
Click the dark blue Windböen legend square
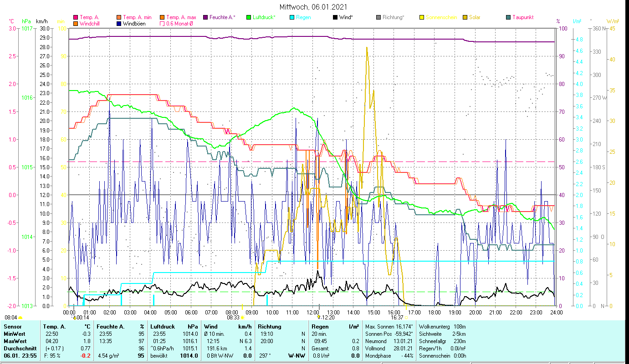[119, 24]
